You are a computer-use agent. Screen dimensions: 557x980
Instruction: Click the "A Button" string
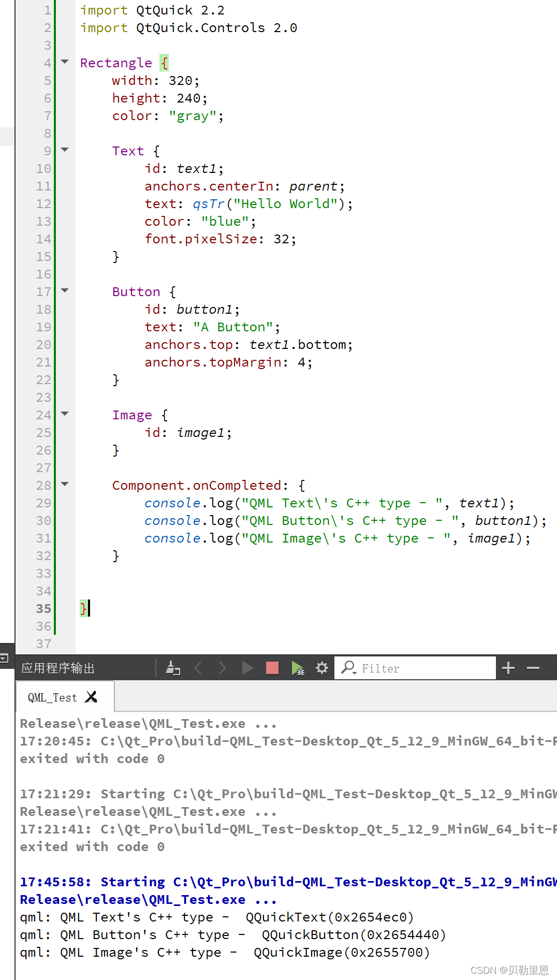(x=233, y=327)
